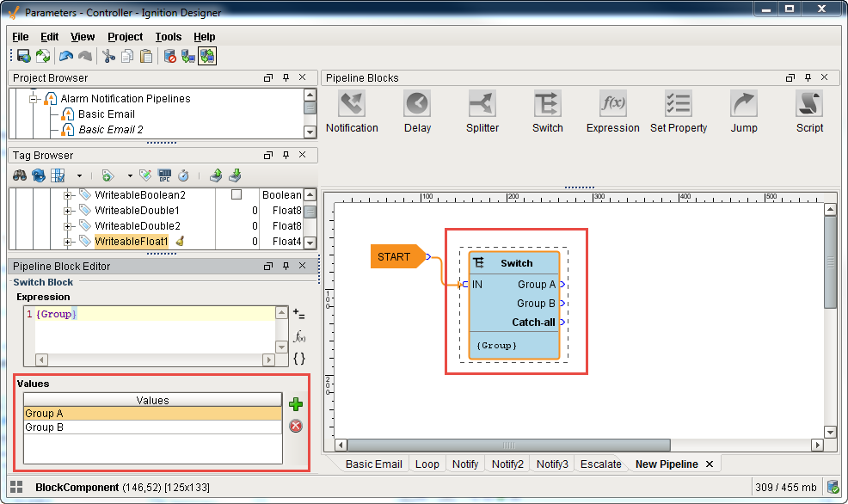The height and width of the screenshot is (504, 848).
Task: Click the grid columns icon in Tag Browser
Action: coord(58,175)
